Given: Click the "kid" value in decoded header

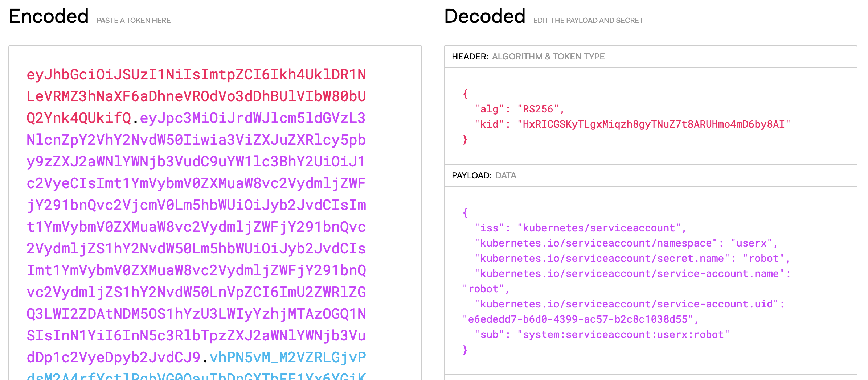Looking at the screenshot, I should click(x=654, y=124).
